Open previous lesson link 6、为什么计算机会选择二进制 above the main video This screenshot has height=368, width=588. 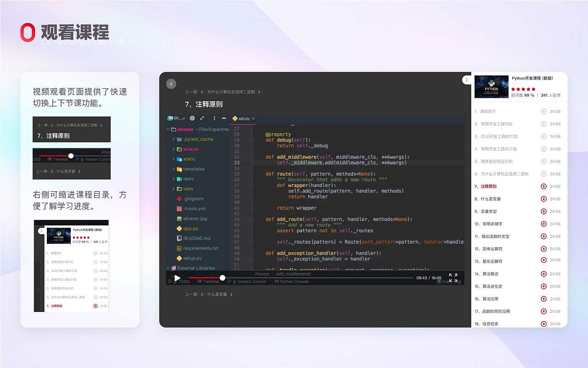point(222,92)
